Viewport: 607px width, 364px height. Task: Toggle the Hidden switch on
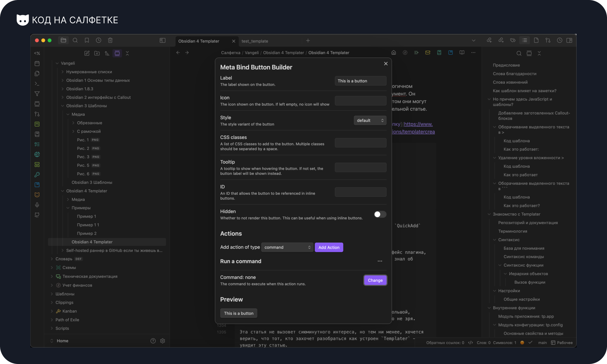point(380,215)
